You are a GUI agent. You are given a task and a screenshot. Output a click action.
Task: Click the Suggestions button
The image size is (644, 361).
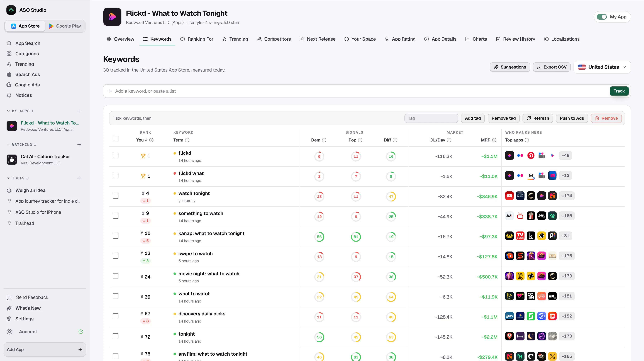coord(510,67)
